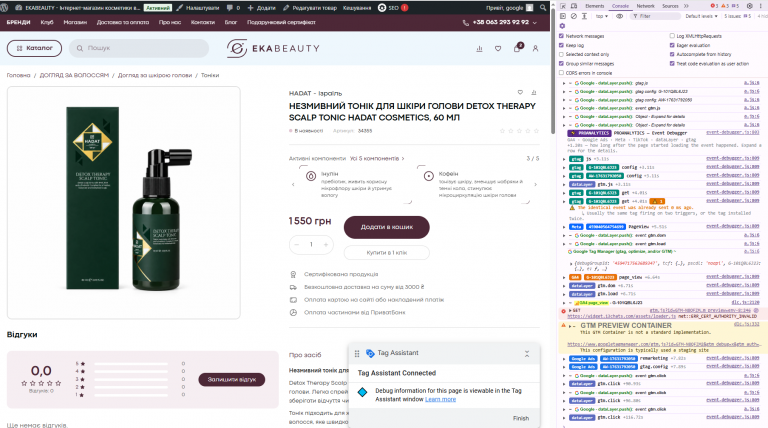The image size is (768, 428).
Task: Enable Selected context only checkbox
Action: 561,54
